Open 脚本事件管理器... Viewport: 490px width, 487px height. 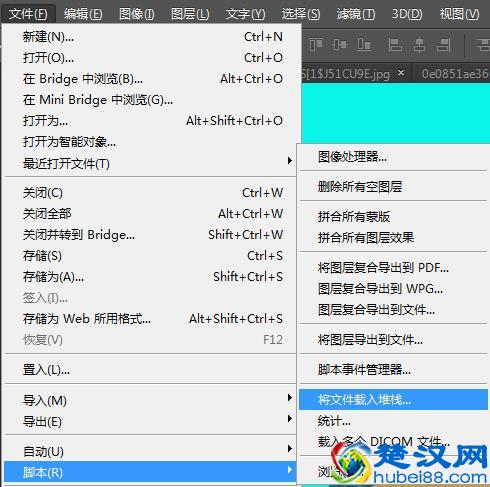(x=393, y=369)
